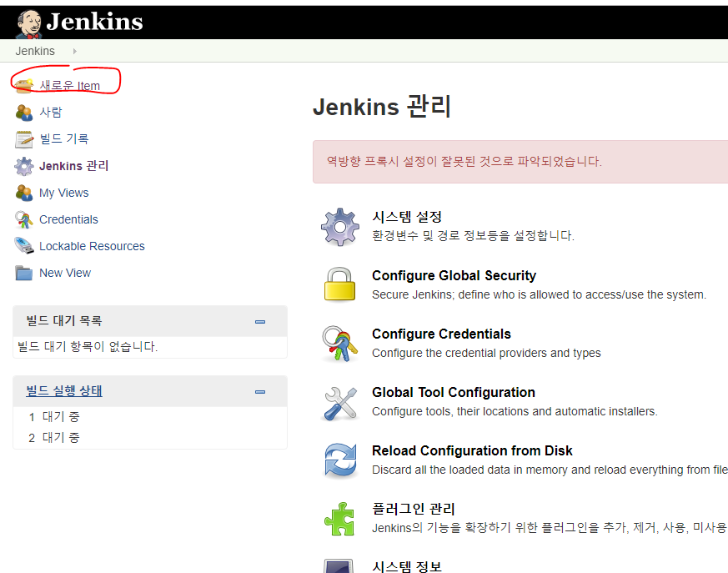Click the My Views icon
Screen dimensions: 728x573
[x=23, y=193]
